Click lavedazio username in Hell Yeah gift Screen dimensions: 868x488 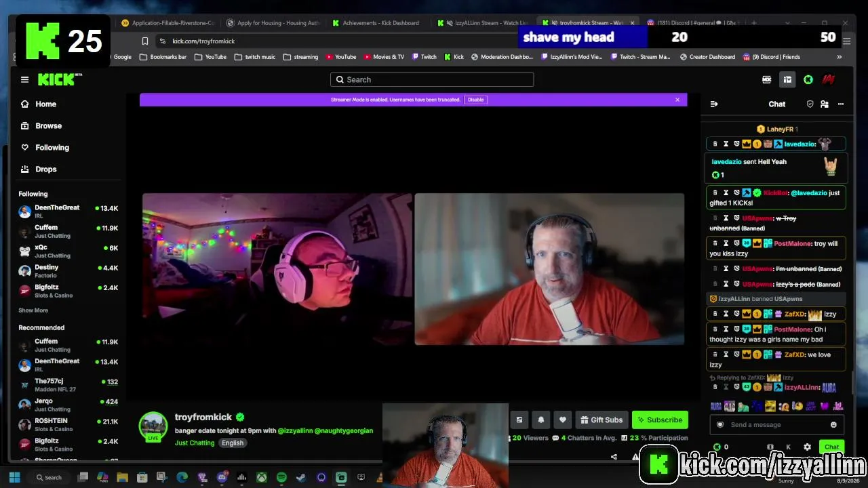click(726, 162)
